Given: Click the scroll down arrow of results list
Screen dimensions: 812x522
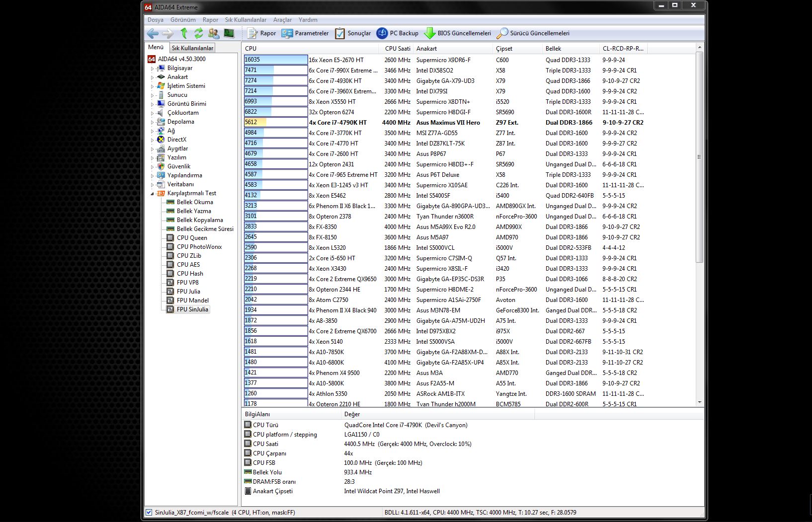Looking at the screenshot, I should [x=699, y=402].
